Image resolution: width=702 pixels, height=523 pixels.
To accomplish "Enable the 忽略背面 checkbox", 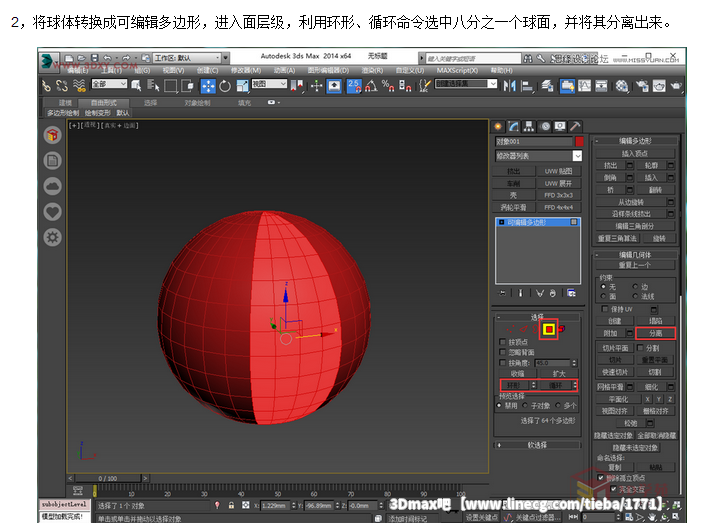I will click(502, 352).
